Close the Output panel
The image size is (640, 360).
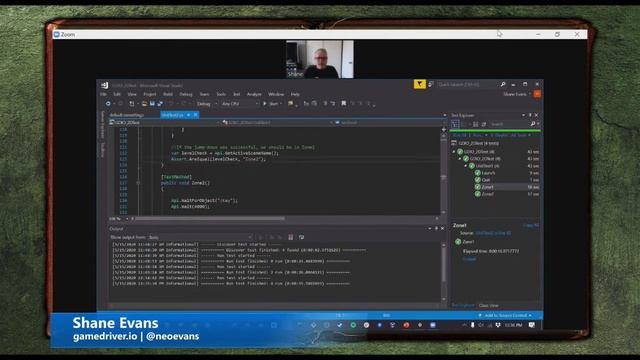click(x=442, y=229)
